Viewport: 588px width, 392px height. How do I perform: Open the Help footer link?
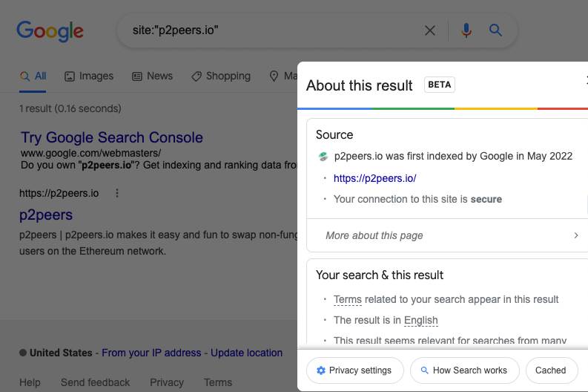(30, 382)
